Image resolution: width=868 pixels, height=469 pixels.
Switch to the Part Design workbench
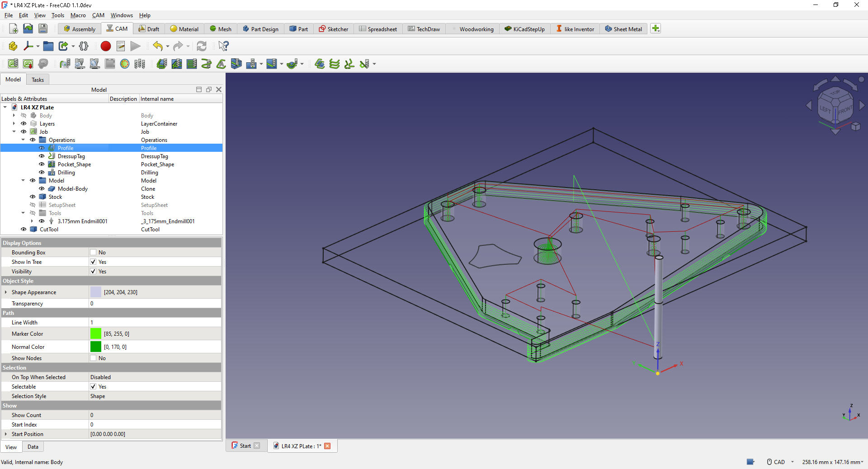point(260,29)
